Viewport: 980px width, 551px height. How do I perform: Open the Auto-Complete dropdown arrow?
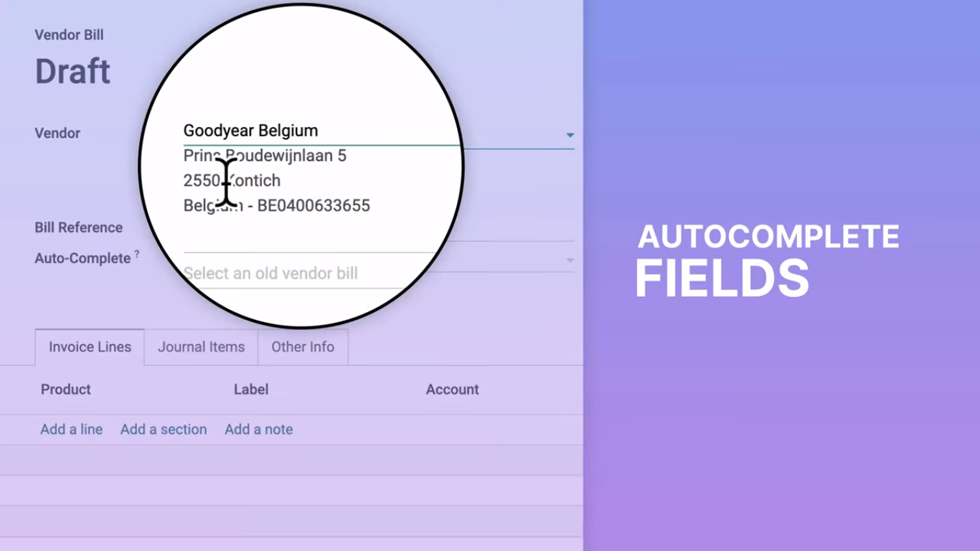(570, 260)
